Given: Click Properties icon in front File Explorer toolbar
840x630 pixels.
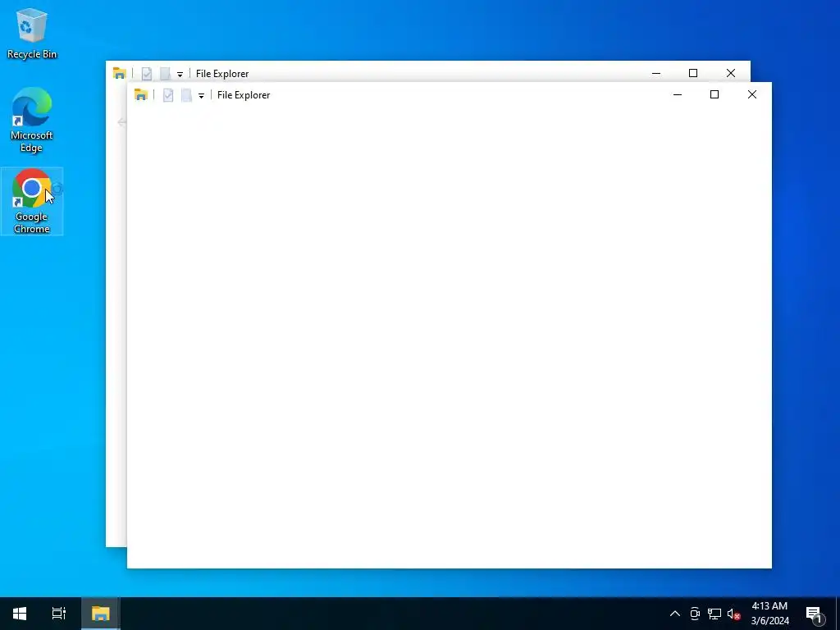Looking at the screenshot, I should click(x=168, y=95).
